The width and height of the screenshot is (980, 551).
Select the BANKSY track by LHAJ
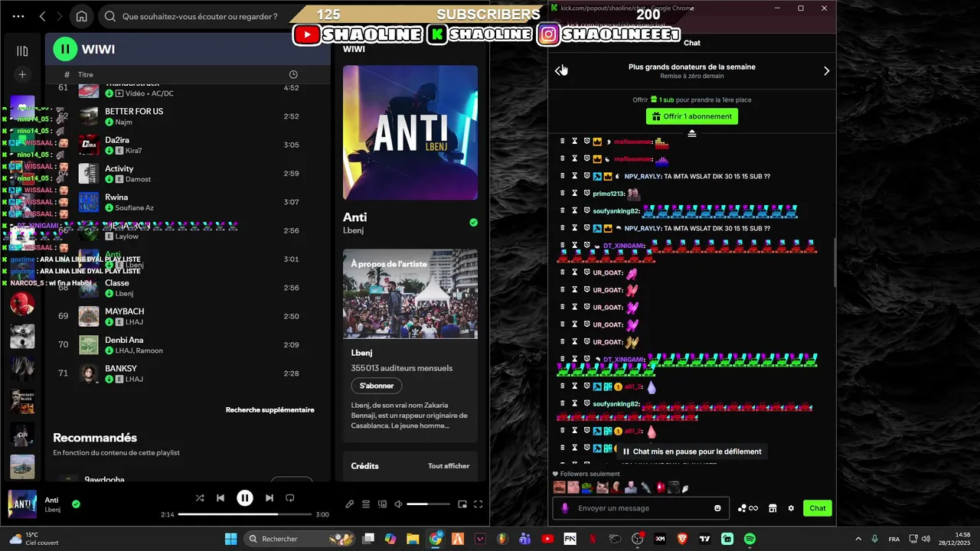pyautogui.click(x=188, y=373)
